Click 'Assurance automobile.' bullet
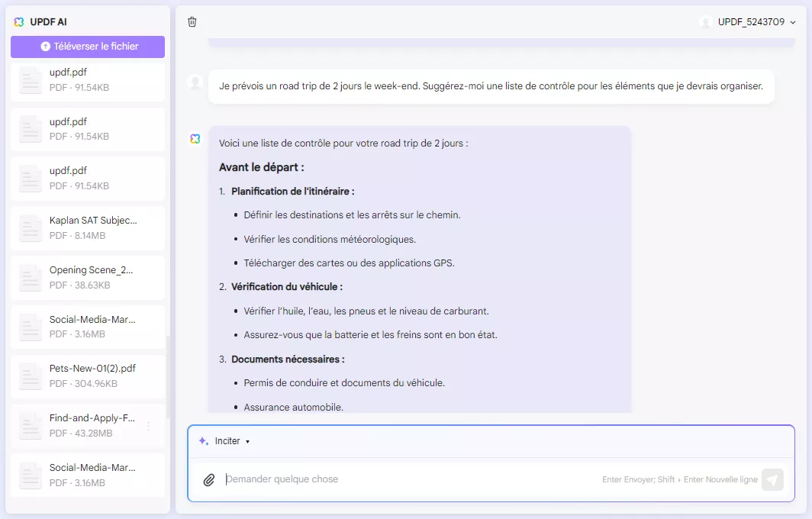 click(294, 407)
